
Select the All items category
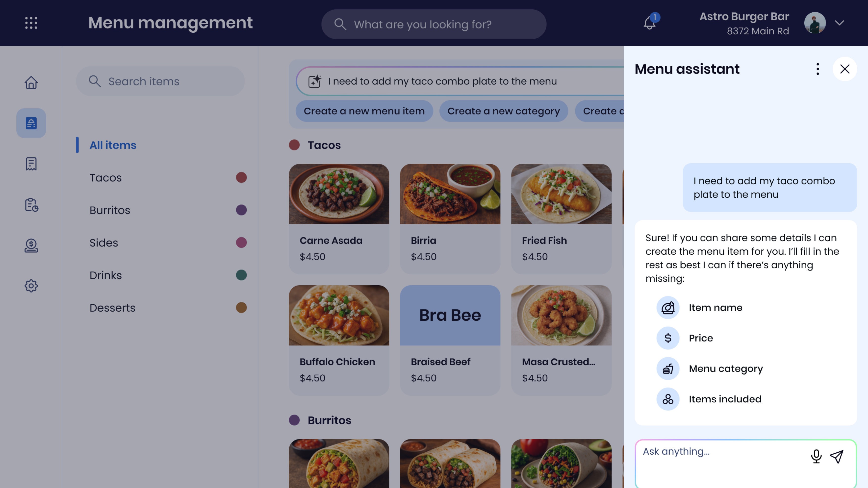coord(113,145)
